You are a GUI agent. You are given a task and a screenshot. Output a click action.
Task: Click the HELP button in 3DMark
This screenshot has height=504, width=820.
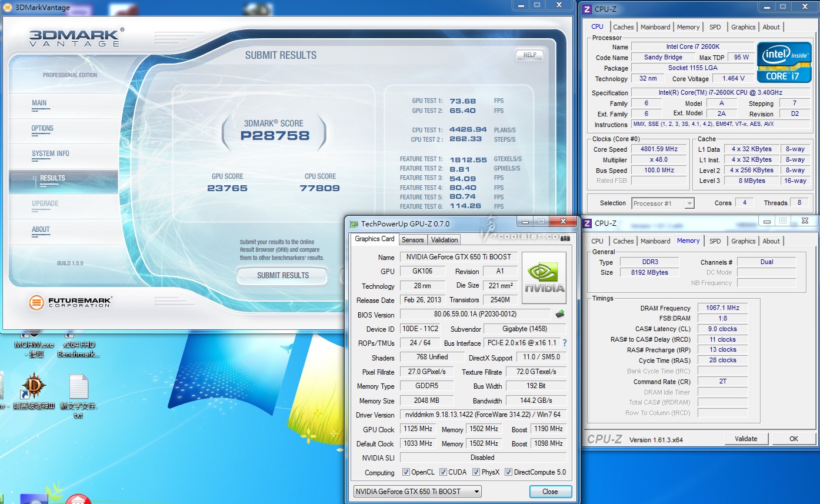point(529,55)
